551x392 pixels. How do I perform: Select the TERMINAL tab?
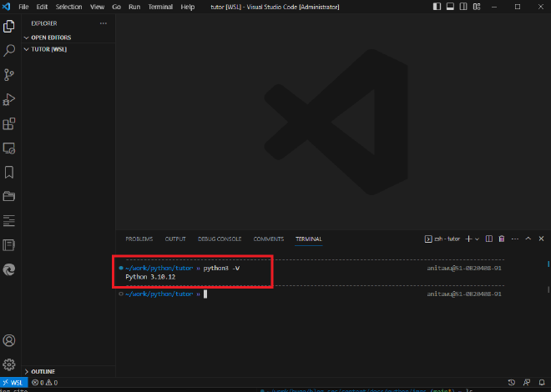click(x=309, y=239)
